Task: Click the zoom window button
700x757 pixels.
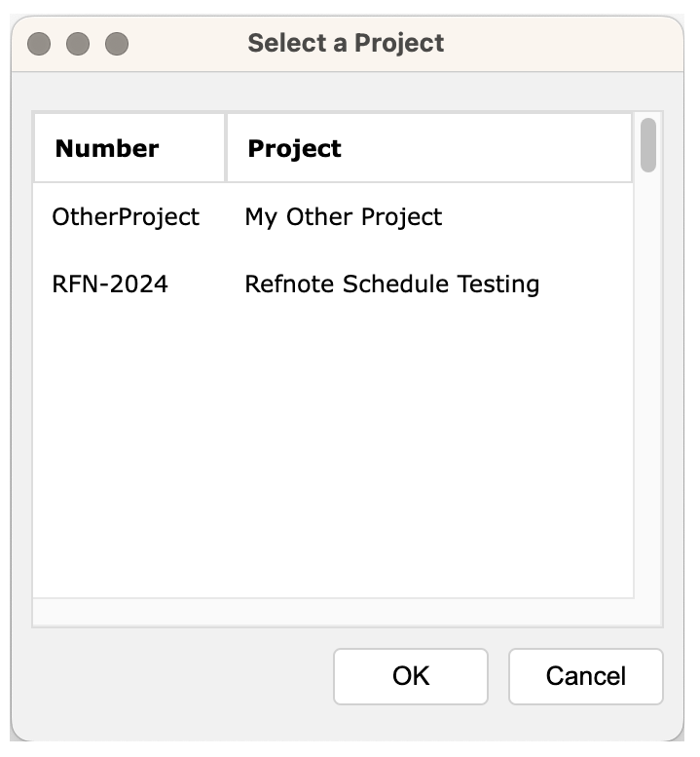Action: coord(117,44)
